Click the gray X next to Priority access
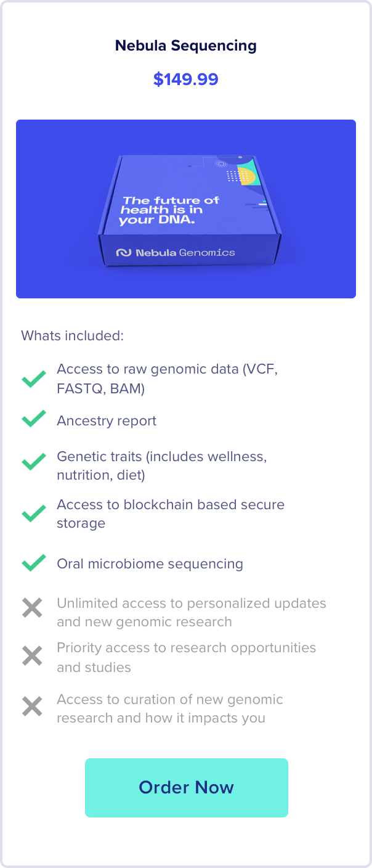 coord(32,656)
